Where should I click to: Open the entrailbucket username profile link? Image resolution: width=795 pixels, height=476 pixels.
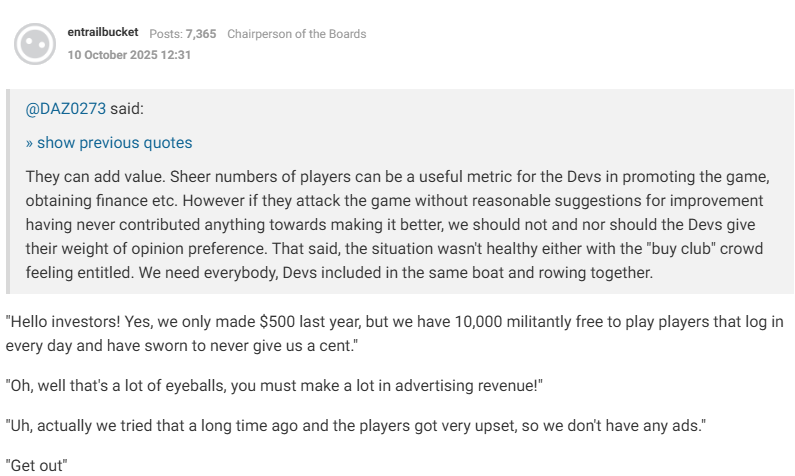(103, 32)
